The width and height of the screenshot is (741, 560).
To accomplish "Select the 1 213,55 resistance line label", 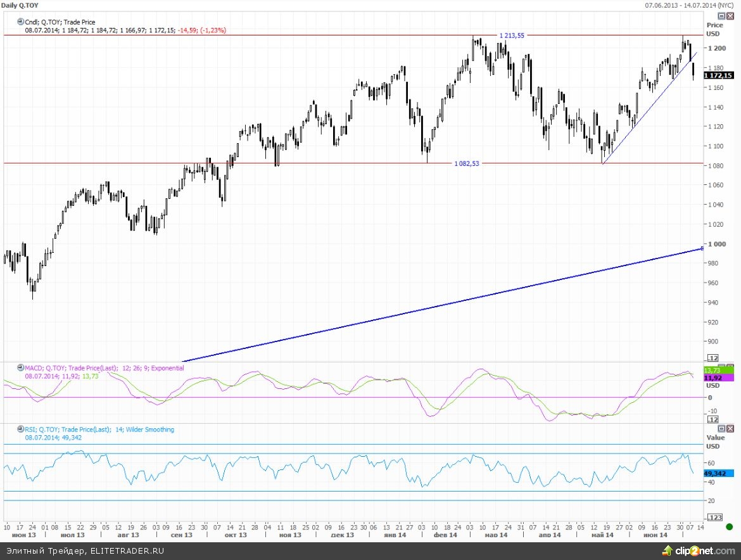I will click(x=512, y=35).
